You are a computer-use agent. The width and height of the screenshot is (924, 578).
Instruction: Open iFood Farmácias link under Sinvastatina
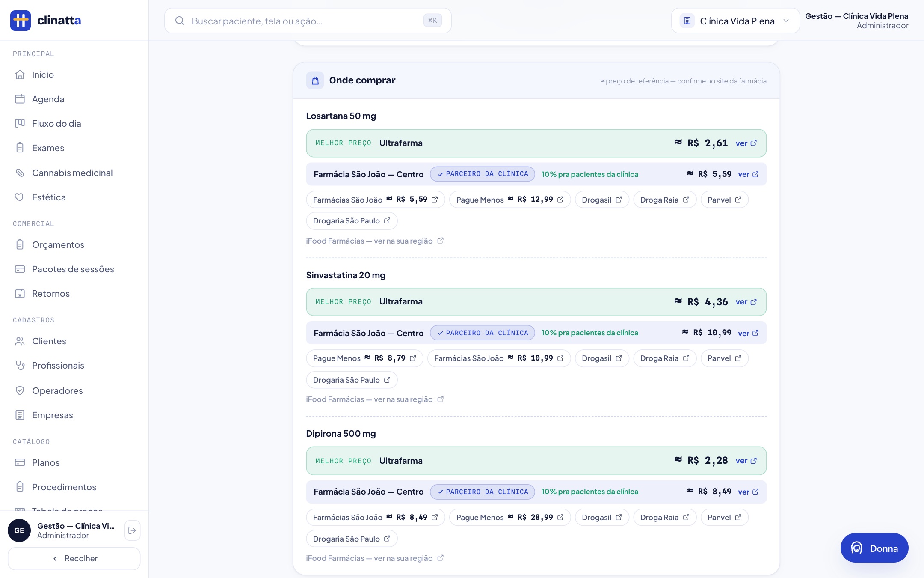[x=375, y=399]
